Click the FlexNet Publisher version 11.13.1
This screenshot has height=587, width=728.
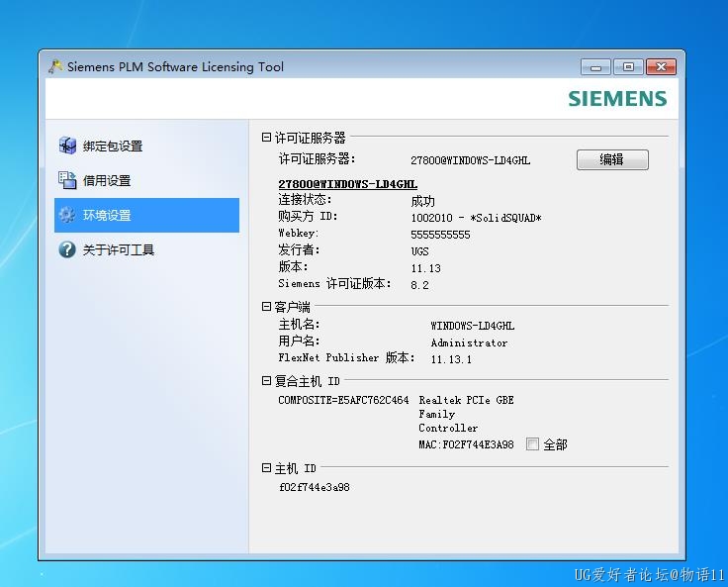(x=451, y=359)
